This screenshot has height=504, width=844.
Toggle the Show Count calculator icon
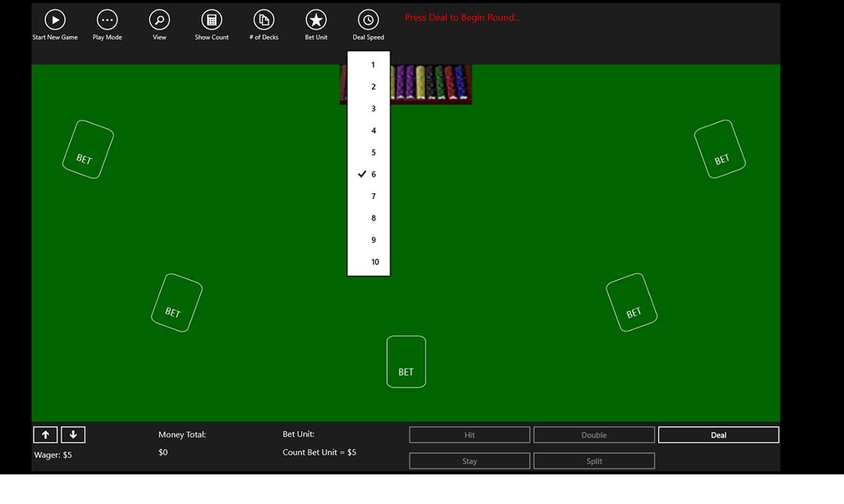(x=212, y=20)
